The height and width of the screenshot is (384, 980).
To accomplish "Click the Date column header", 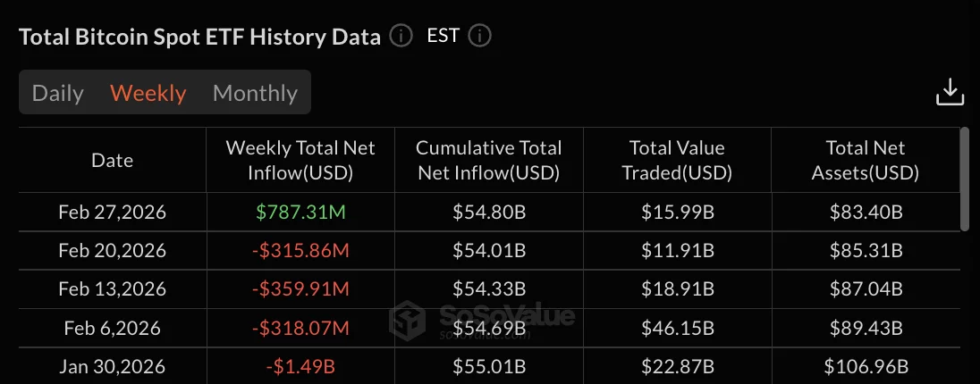I will click(x=113, y=161).
